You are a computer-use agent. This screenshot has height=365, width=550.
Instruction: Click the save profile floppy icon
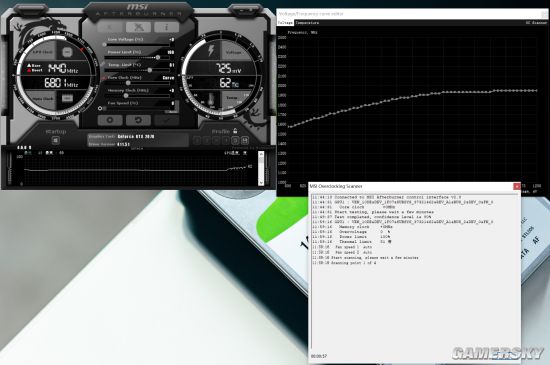click(x=245, y=141)
